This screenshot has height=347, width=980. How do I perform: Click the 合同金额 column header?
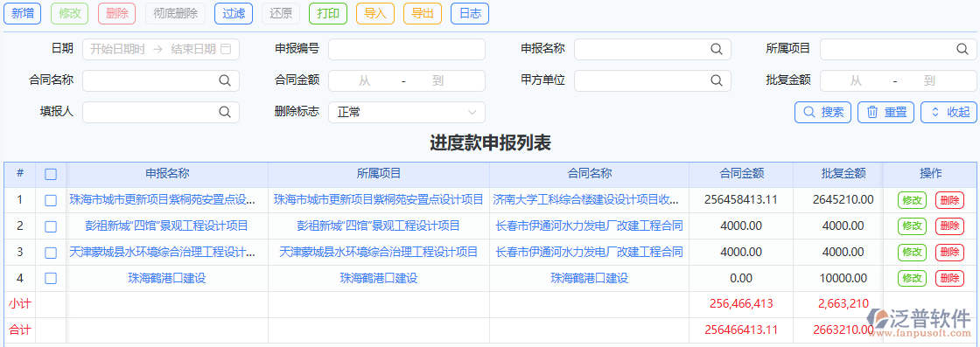click(742, 174)
